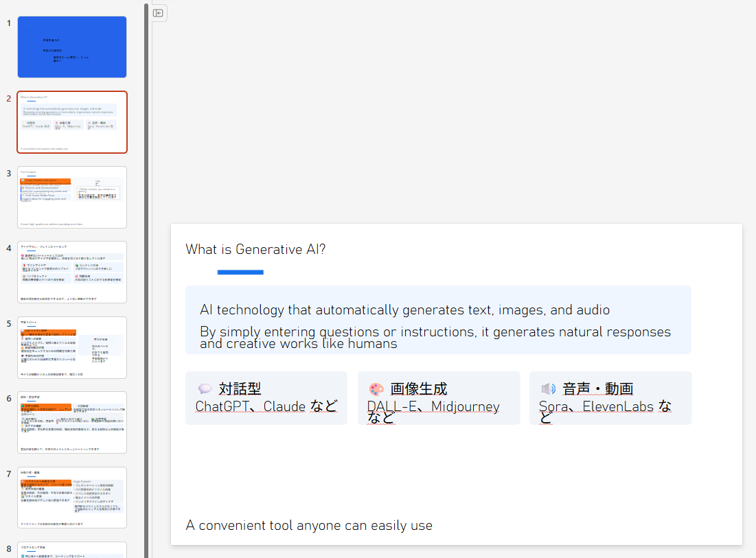Click 'AI technology that automatically generates' line

click(x=404, y=310)
